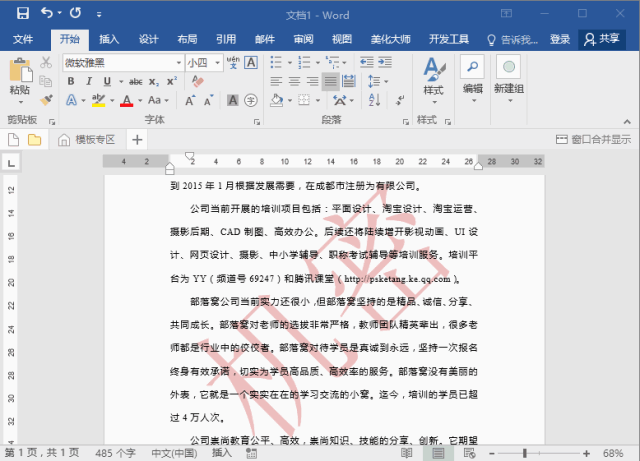The height and width of the screenshot is (461, 640).
Task: Clear all formatting with the eraser icon
Action: [x=198, y=81]
